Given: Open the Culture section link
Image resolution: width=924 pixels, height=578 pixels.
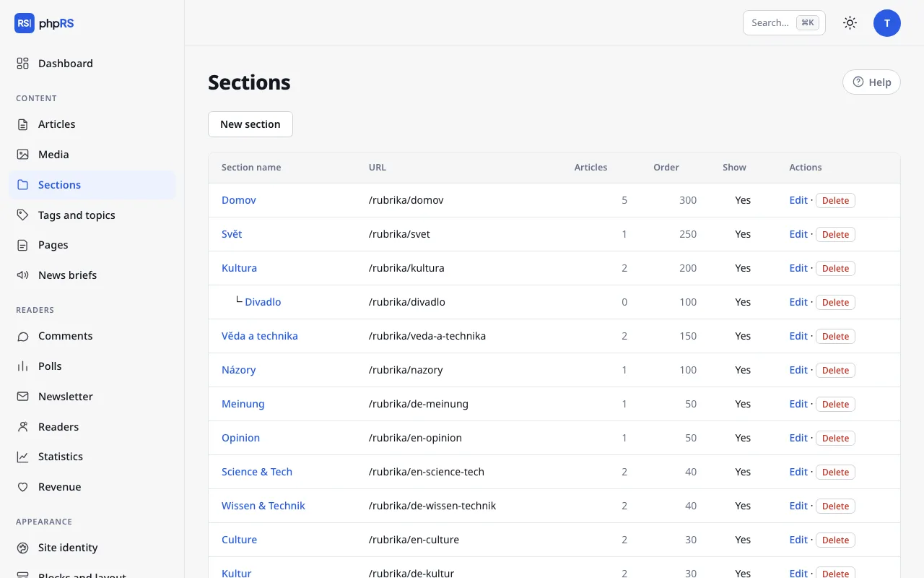Looking at the screenshot, I should (x=239, y=540).
